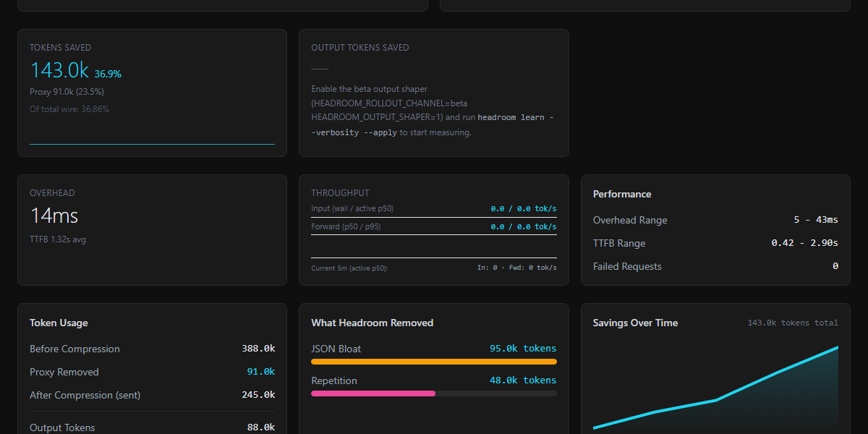Select the 48.0k tokens Repetition value
The width and height of the screenshot is (868, 434).
point(523,380)
